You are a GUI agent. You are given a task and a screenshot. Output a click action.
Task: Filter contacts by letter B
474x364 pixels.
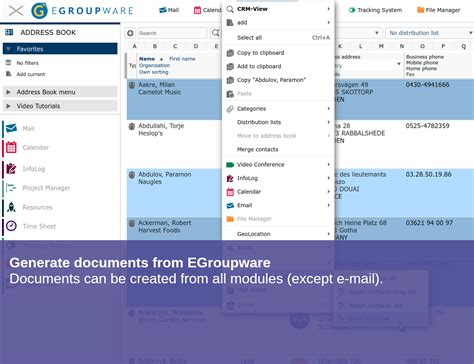155,46
